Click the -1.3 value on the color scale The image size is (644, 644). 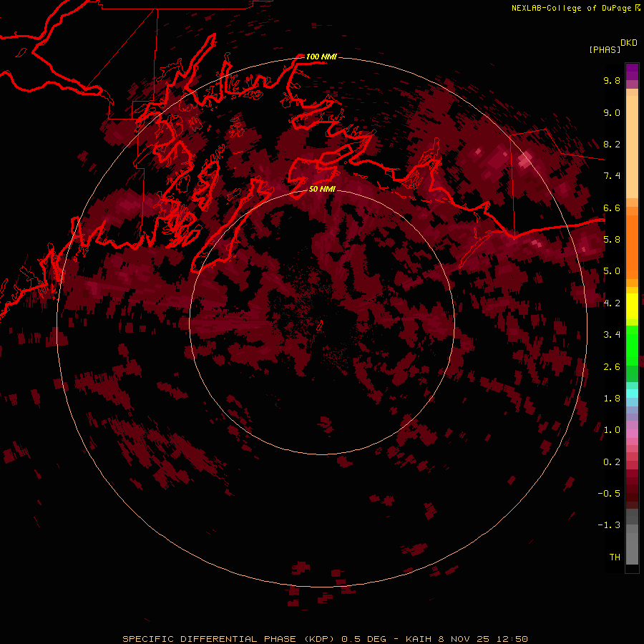[x=609, y=525]
